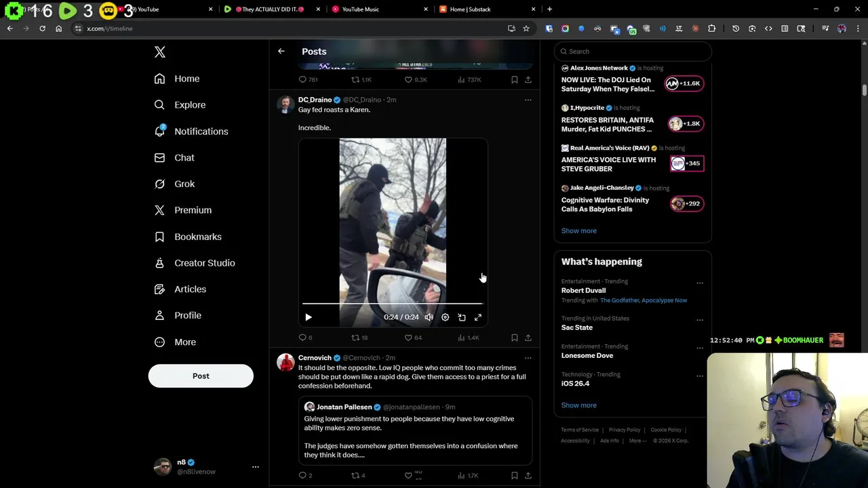Join I,Hypocrite live space +1.8K

click(686, 123)
